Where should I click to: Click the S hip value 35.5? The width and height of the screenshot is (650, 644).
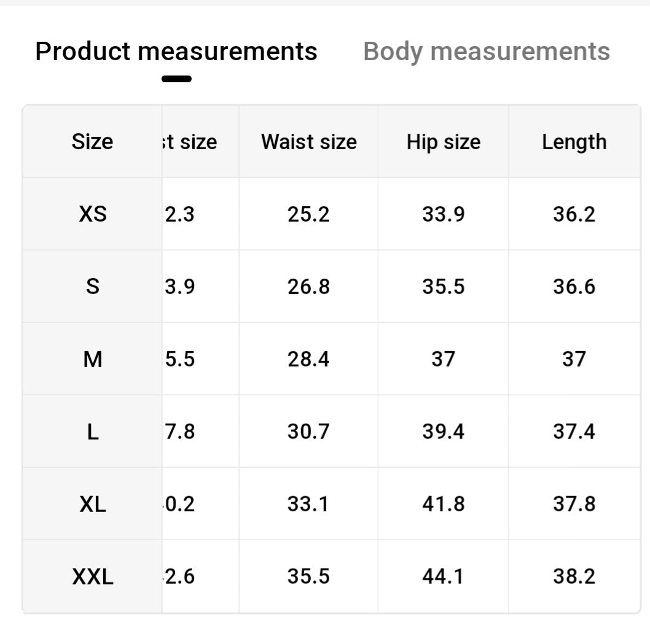click(443, 287)
